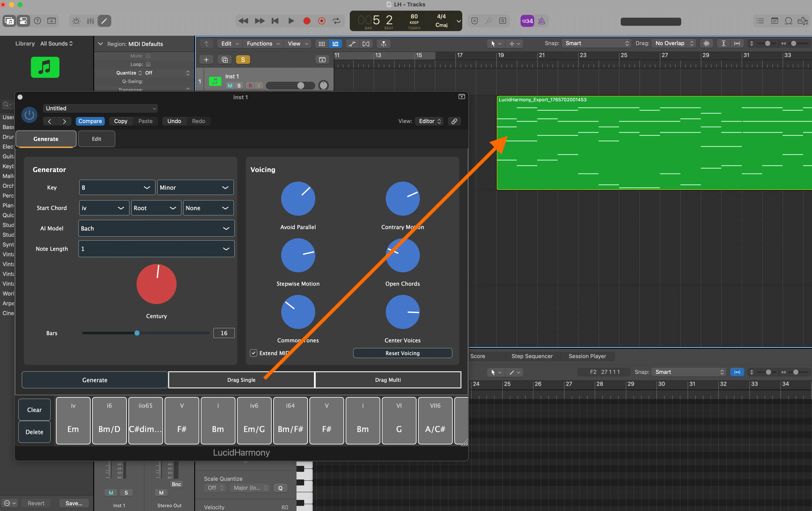Solo the Inst 1 track
Screen dimensions: 812x511
click(239, 86)
